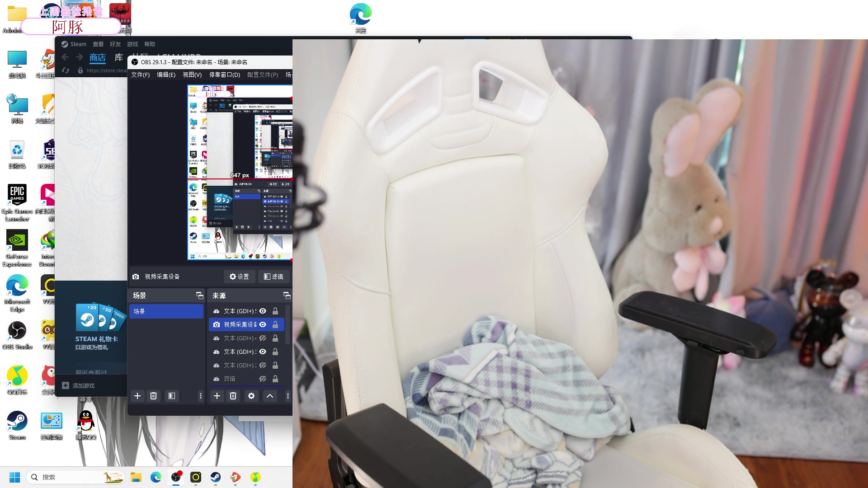Open QQ音乐 from the taskbar
Viewport: 868px width, 488px height.
coord(255,477)
